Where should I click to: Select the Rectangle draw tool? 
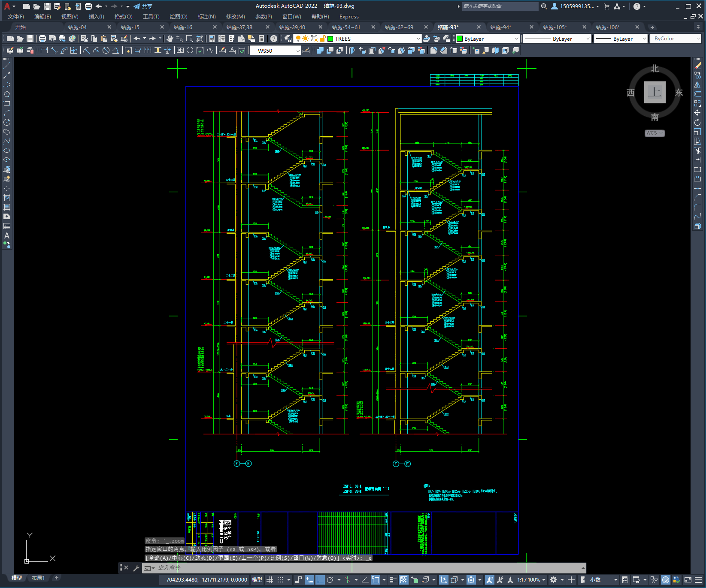click(7, 103)
